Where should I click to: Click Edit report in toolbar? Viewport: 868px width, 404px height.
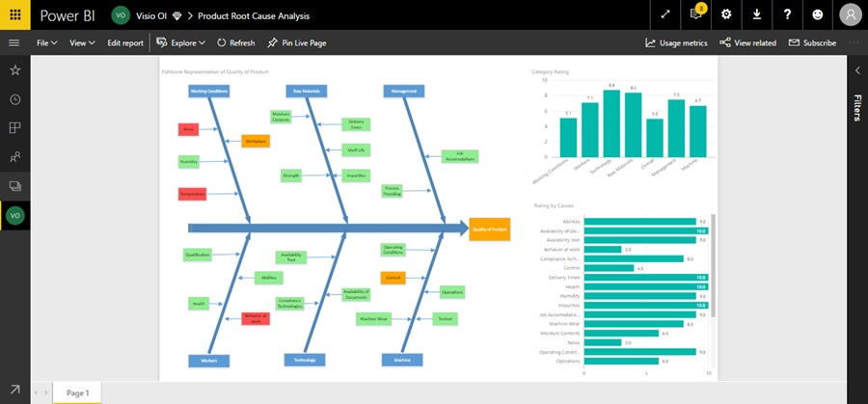coord(125,42)
